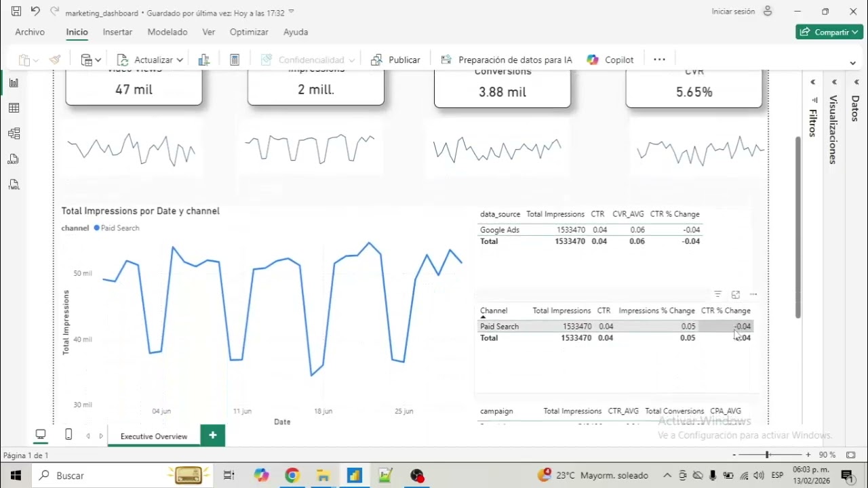
Task: Click the Redo arrow icon
Action: [54, 12]
